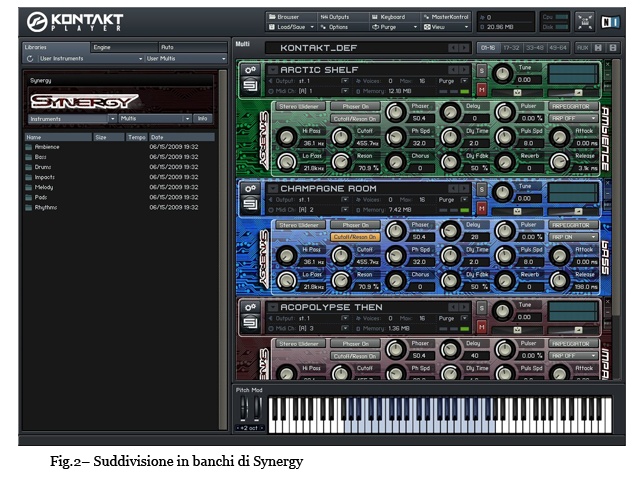Sort the browser by Name column
This screenshot has height=480, width=640.
58,137
